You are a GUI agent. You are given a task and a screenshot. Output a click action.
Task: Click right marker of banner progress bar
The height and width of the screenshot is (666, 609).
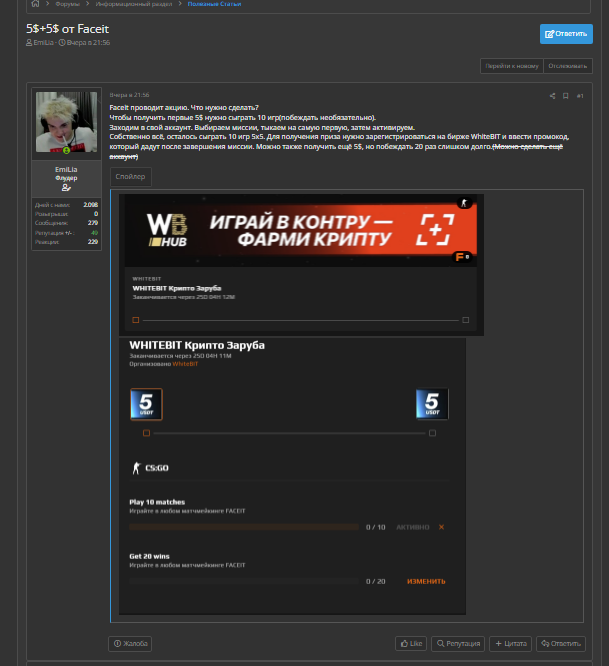(x=465, y=320)
